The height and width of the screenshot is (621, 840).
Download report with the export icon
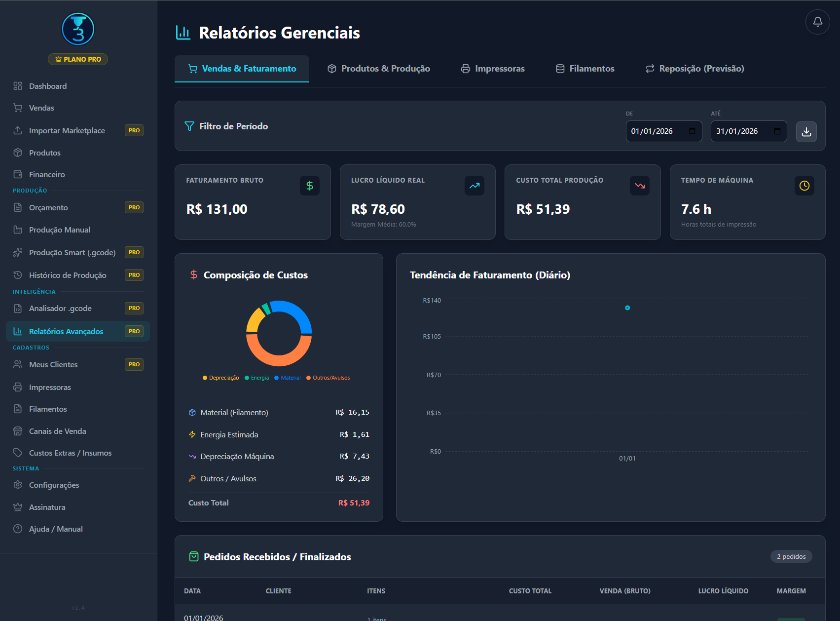(x=806, y=132)
